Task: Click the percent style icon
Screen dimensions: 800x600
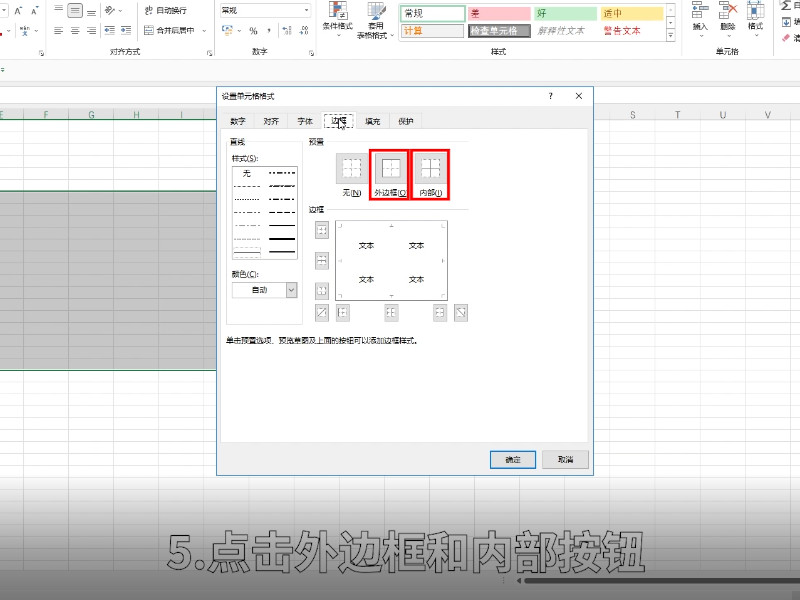Action: coord(254,31)
